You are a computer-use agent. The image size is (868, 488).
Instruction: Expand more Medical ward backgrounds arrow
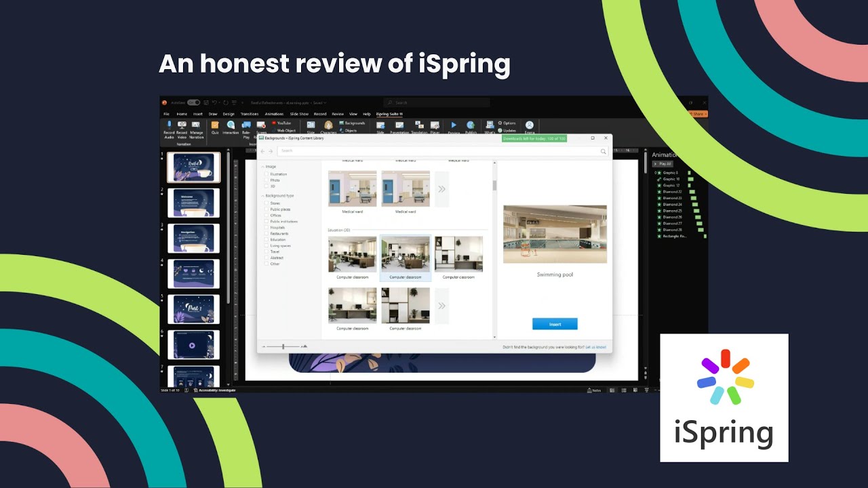tap(441, 189)
